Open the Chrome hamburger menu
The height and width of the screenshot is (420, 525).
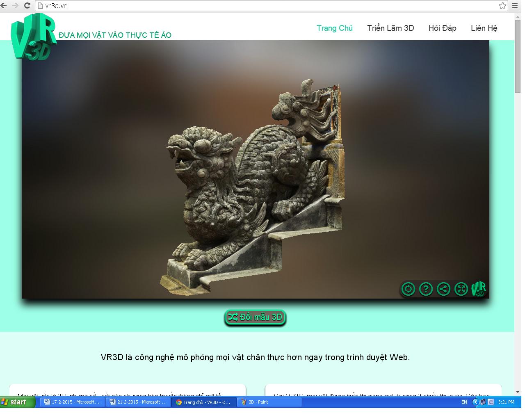(x=515, y=5)
